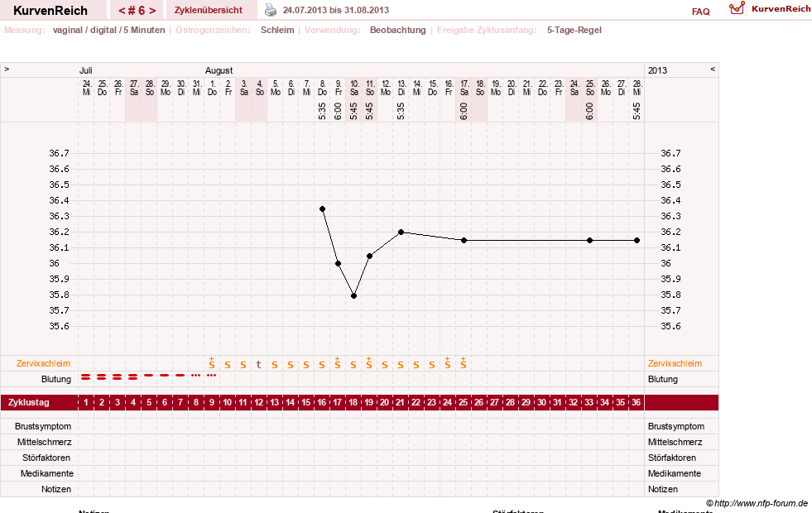Click the 'vaginal / digital / 5 Minuten' setting

108,30
